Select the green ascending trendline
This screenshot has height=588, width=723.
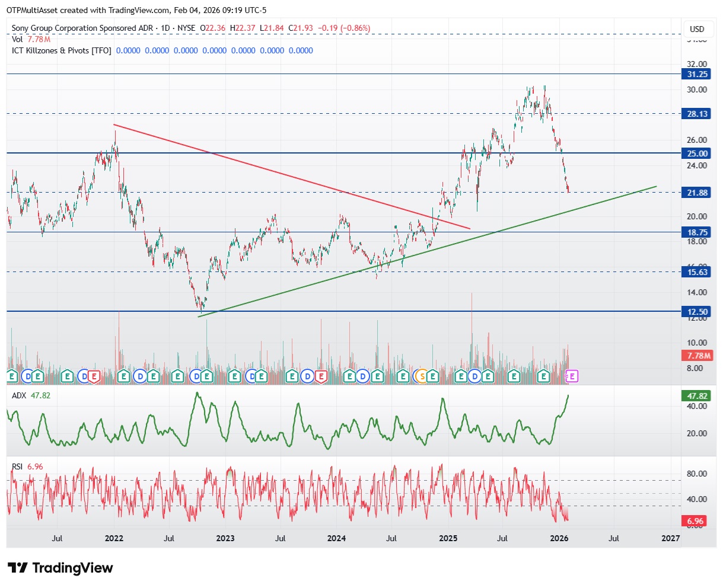click(x=427, y=251)
